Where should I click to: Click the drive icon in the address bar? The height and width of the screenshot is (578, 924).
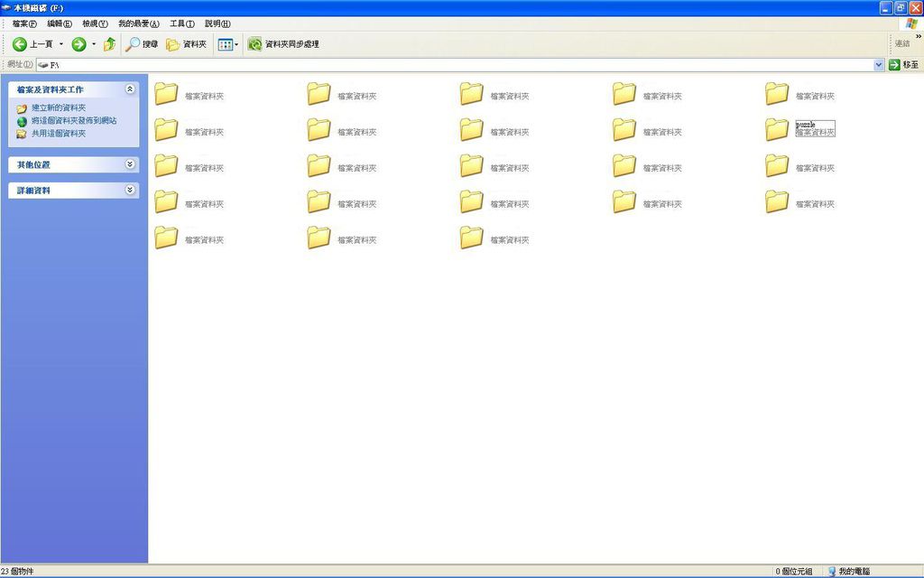43,65
